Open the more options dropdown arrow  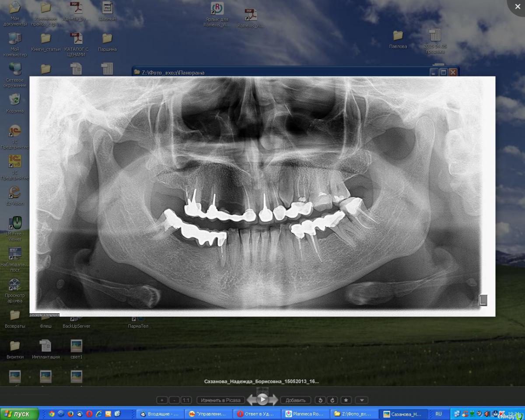coord(361,400)
